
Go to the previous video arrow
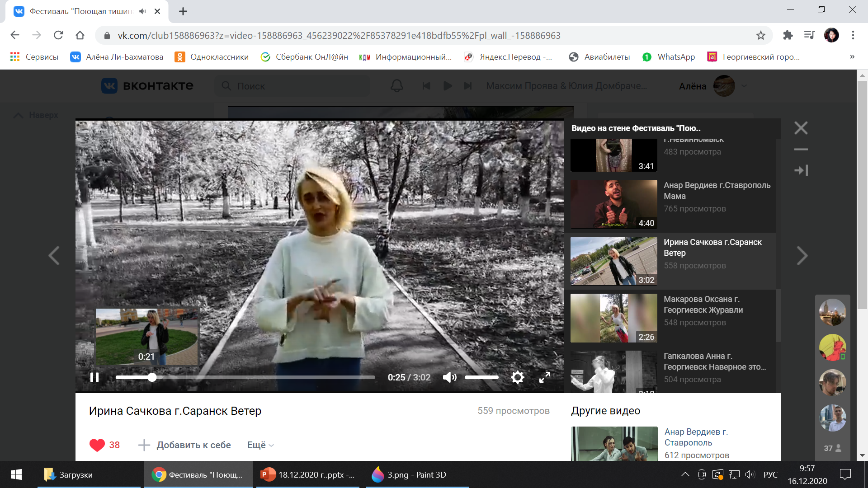coord(54,256)
